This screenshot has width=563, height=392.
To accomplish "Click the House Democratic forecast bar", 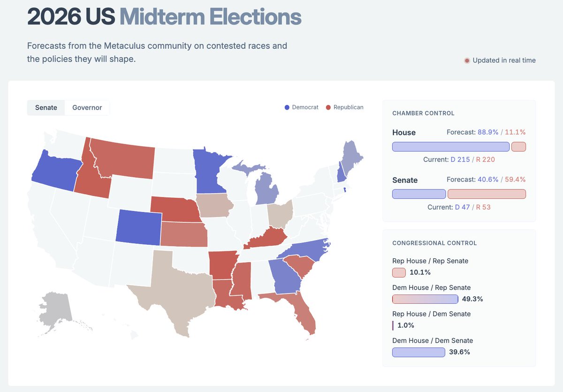I will pos(451,147).
